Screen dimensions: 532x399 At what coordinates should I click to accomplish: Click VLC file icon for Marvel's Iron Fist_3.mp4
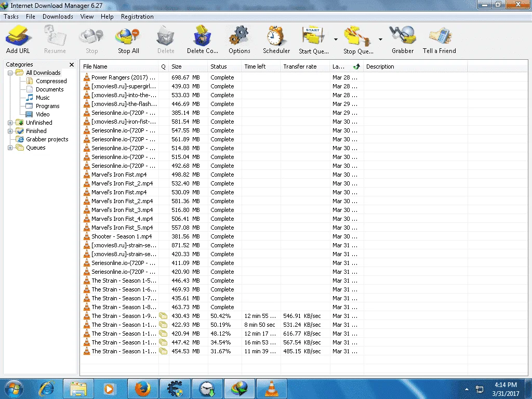(x=87, y=210)
